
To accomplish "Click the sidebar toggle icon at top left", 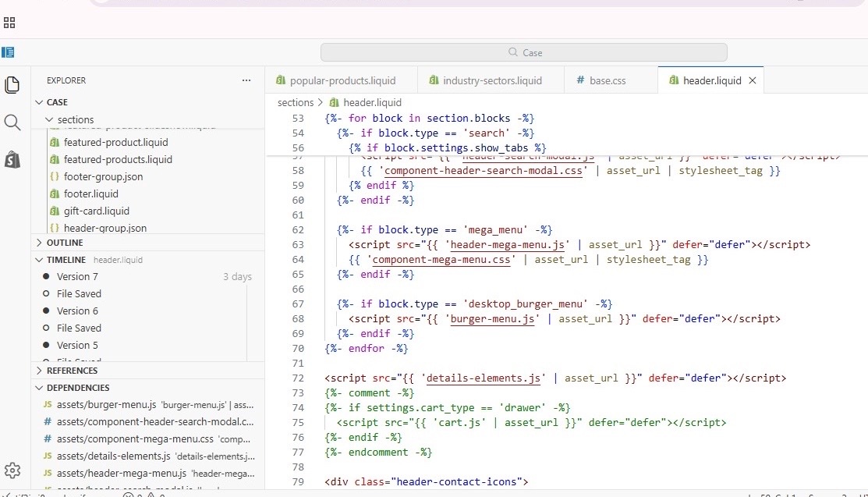I will coord(8,52).
